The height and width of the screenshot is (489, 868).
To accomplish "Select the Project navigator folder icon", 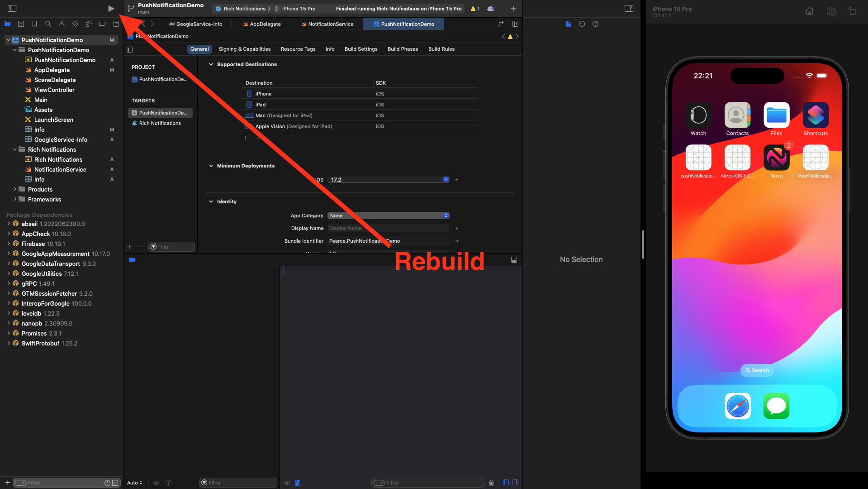I will pyautogui.click(x=7, y=24).
